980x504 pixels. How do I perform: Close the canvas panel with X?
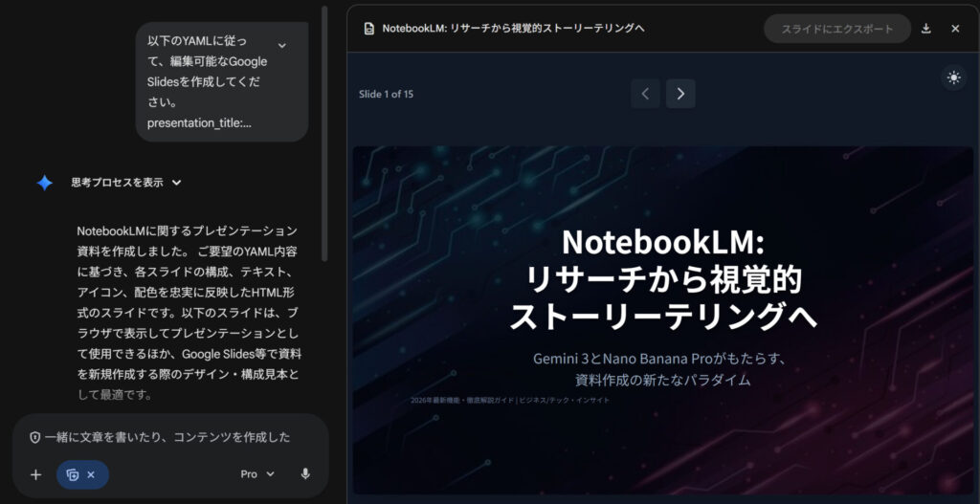(x=955, y=29)
